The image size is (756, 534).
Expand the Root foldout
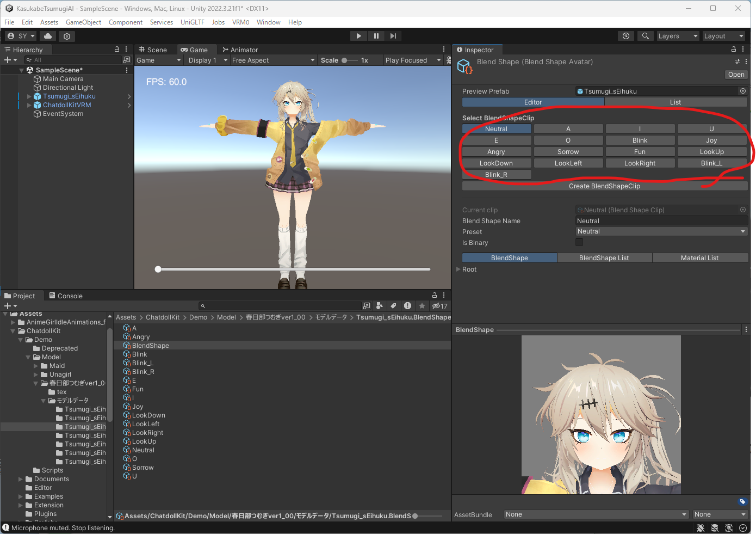coord(458,269)
